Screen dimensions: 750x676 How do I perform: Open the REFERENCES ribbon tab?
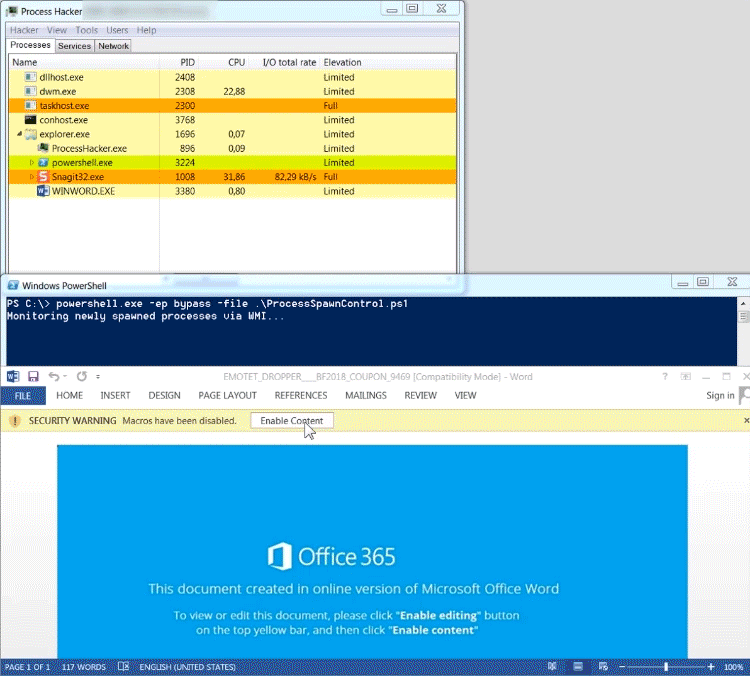coord(301,396)
